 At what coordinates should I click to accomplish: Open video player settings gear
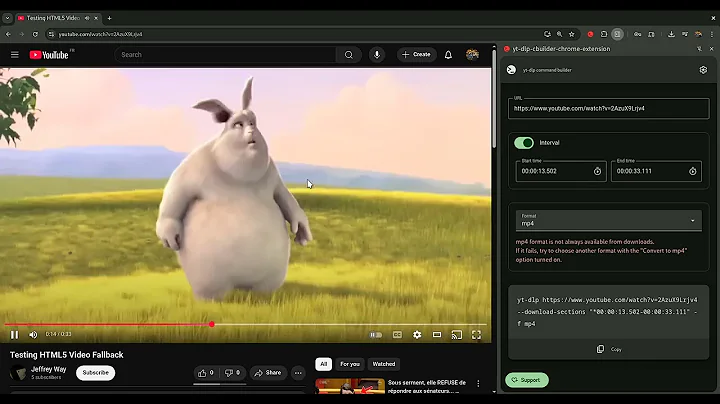tap(417, 335)
